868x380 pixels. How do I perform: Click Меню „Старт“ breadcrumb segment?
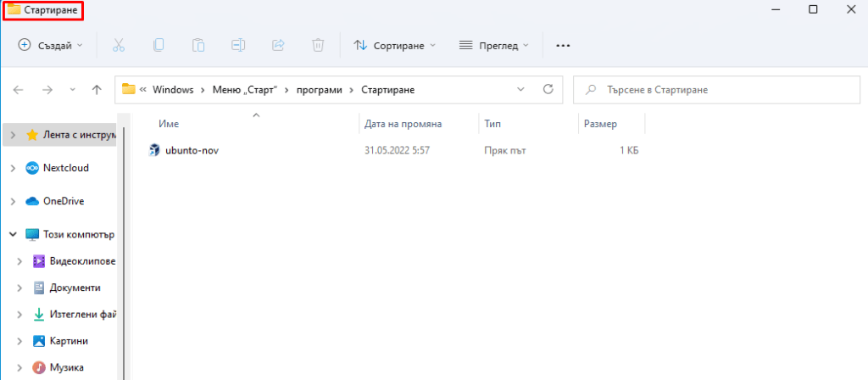tap(245, 90)
